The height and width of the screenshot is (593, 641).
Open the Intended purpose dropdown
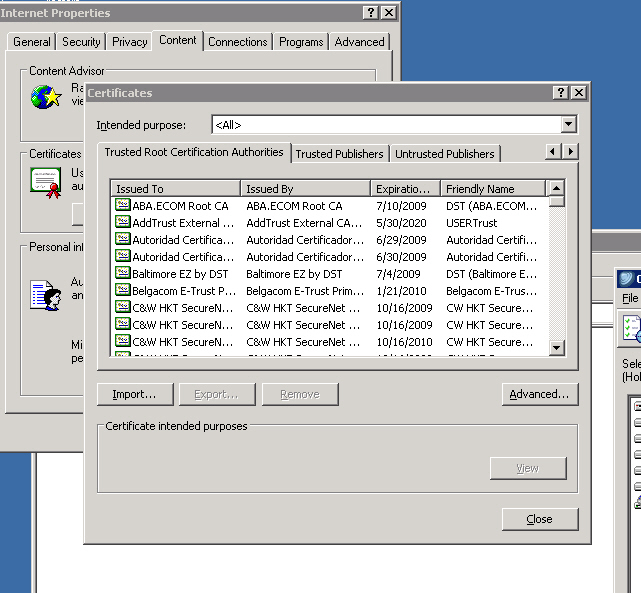click(x=568, y=124)
